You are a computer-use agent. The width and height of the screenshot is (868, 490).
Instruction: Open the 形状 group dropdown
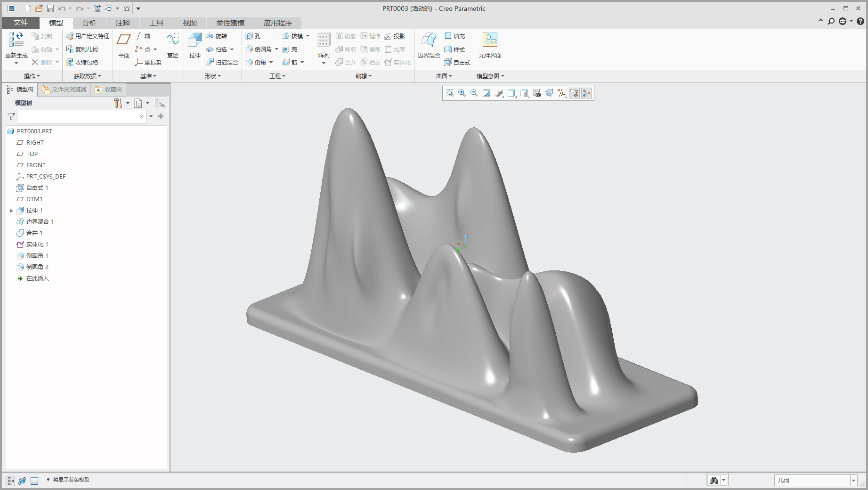[x=212, y=76]
